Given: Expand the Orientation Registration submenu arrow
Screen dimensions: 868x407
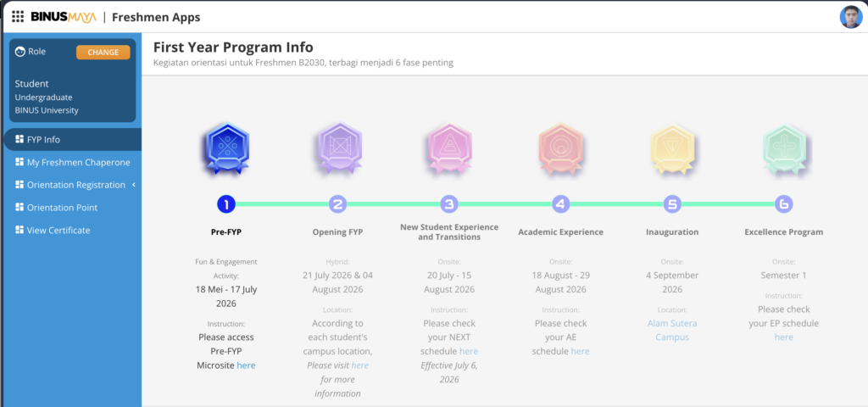Looking at the screenshot, I should (133, 184).
